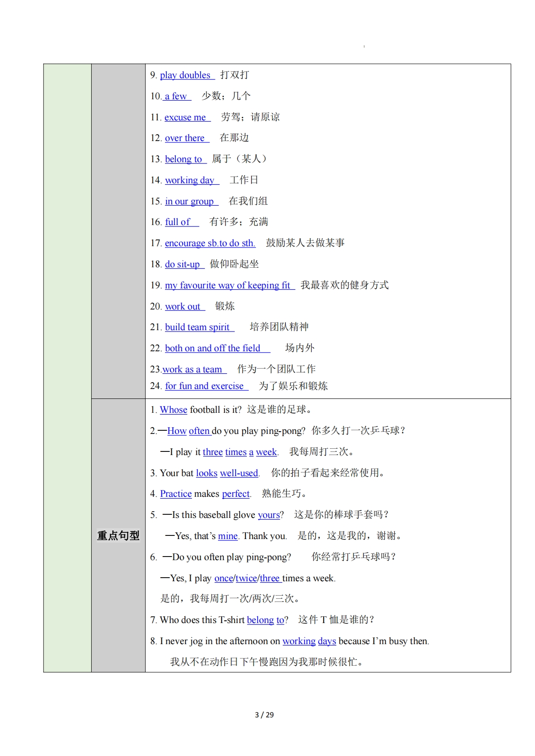
Task: Click the underlined "twice" in sentence 6
Action: click(246, 578)
